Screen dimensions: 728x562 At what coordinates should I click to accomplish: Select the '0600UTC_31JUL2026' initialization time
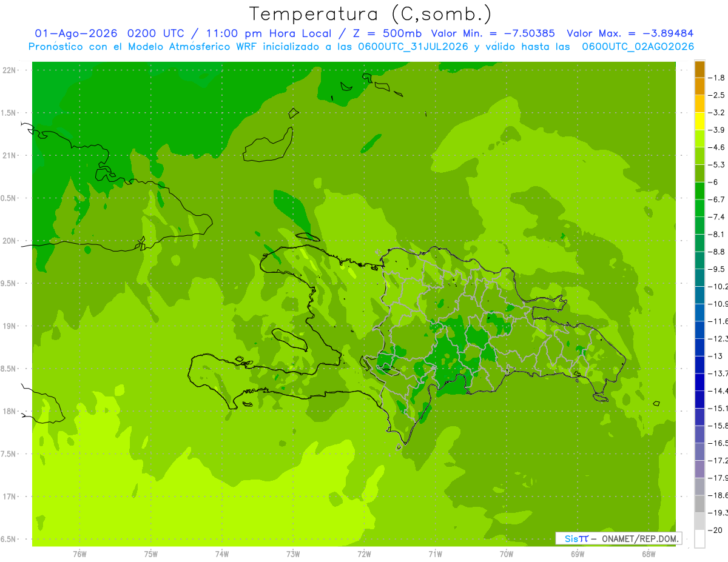pyautogui.click(x=413, y=47)
